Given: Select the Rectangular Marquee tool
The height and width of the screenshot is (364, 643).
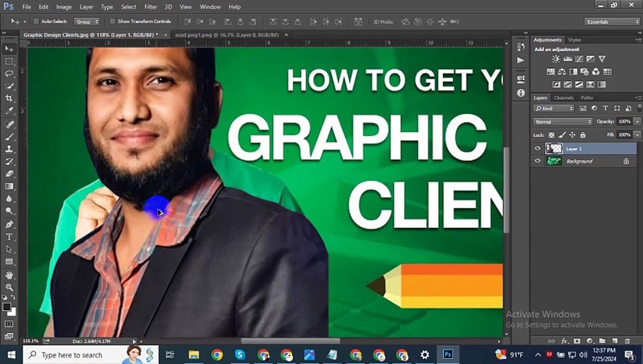Looking at the screenshot, I should coord(9,61).
